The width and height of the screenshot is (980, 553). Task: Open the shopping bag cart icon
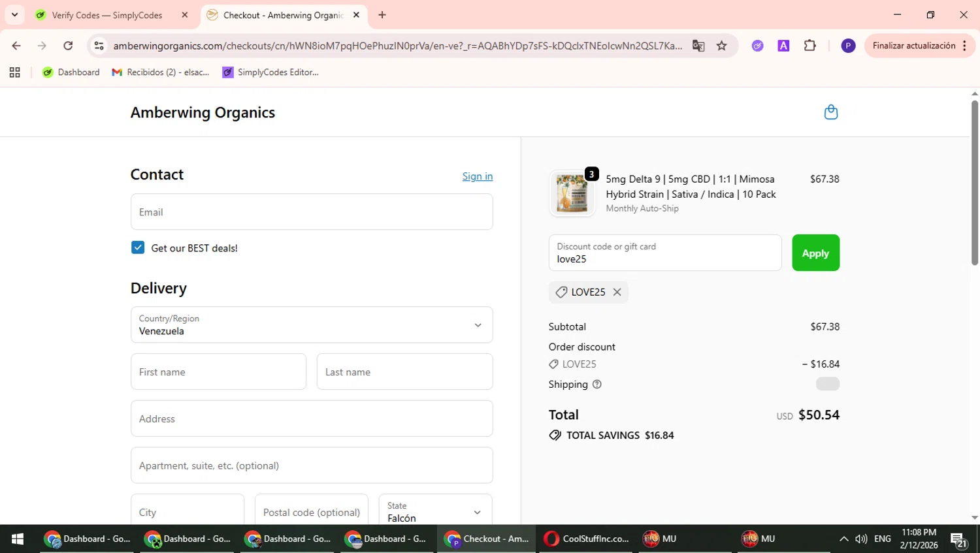coord(830,112)
